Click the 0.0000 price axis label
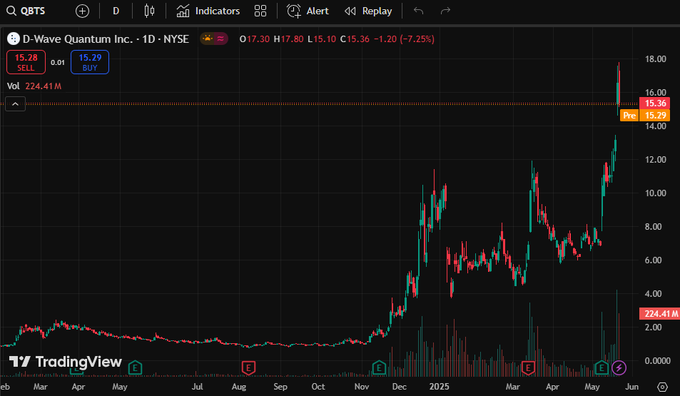 (x=657, y=361)
